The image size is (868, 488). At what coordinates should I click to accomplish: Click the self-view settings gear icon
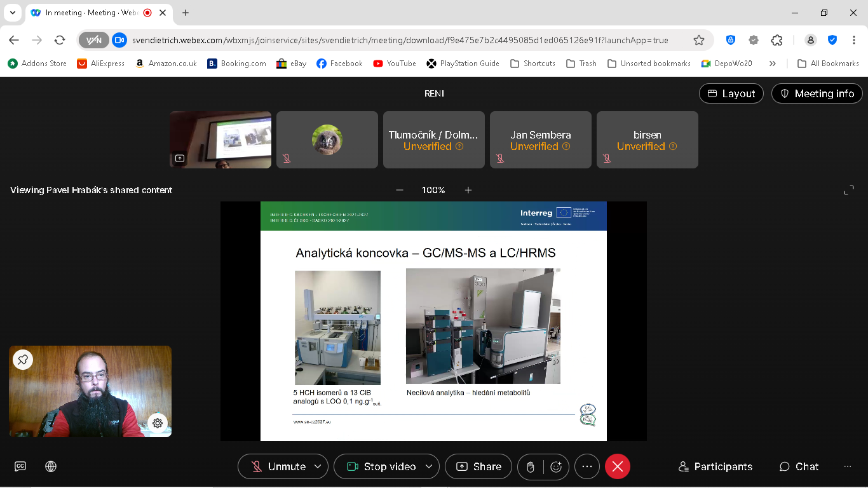click(x=158, y=423)
